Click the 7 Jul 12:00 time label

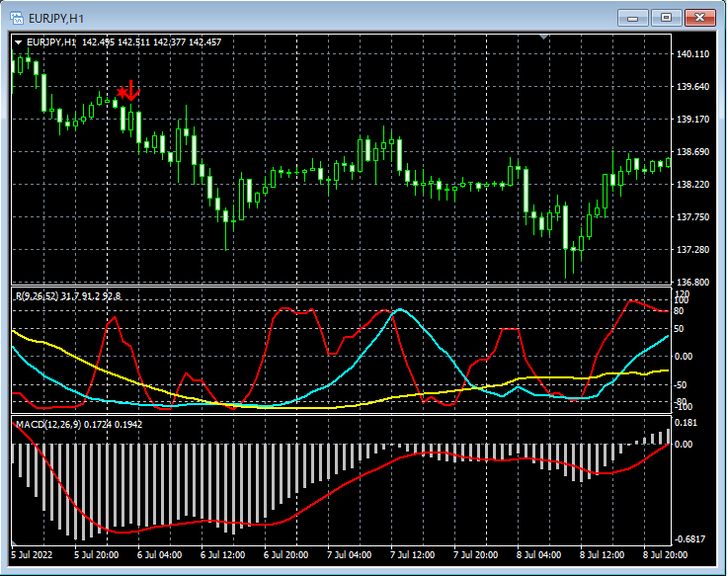coord(413,555)
